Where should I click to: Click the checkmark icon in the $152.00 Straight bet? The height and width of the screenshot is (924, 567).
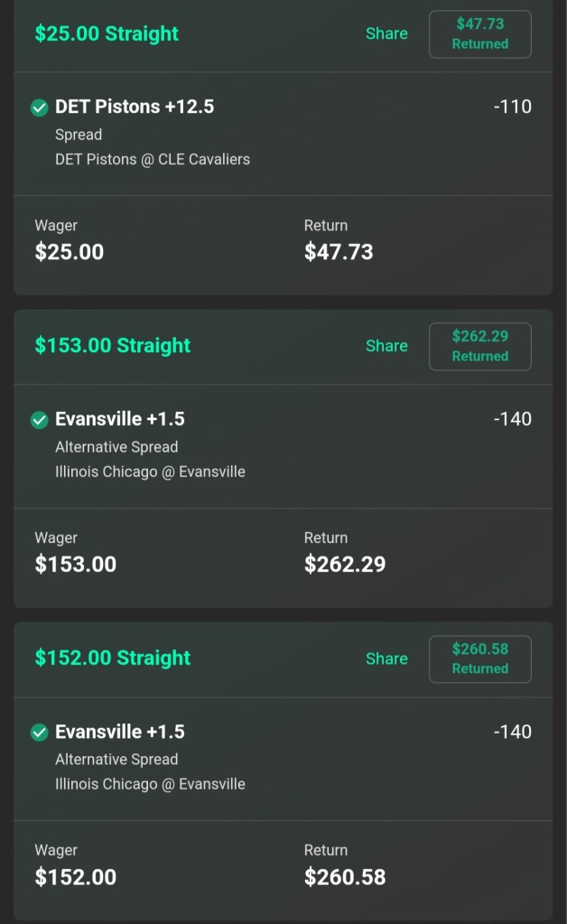pyautogui.click(x=39, y=733)
